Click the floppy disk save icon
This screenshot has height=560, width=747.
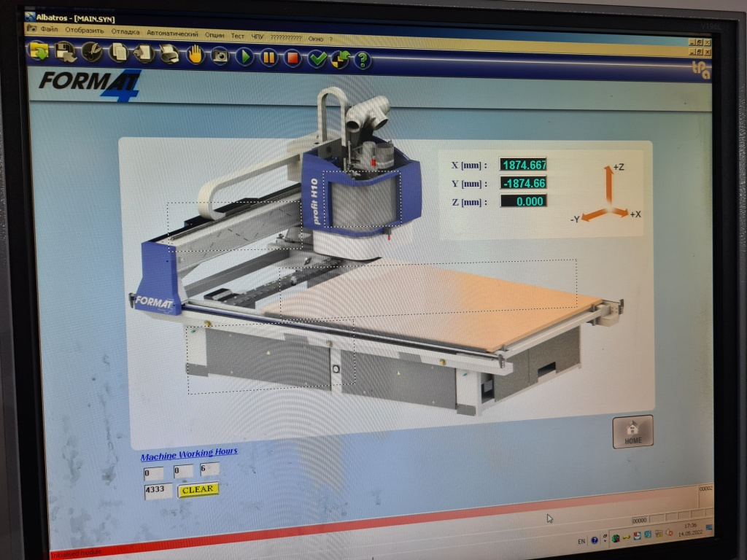pyautogui.click(x=65, y=51)
